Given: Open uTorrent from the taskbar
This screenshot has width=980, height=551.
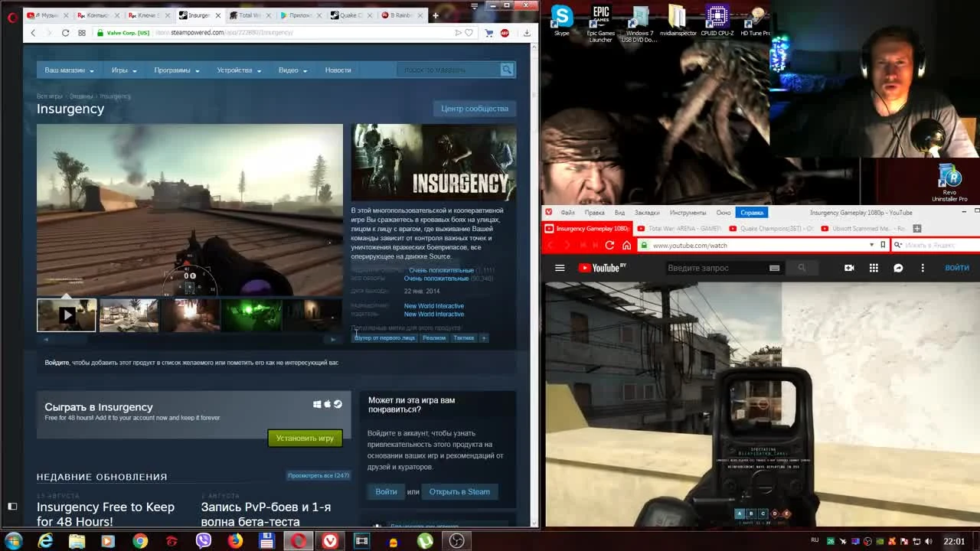Looking at the screenshot, I should (x=425, y=541).
